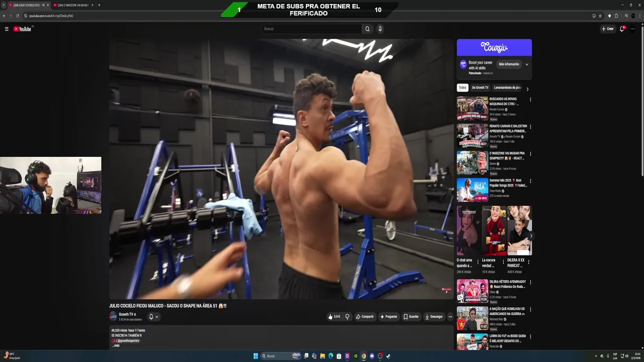644x362 pixels.
Task: Open more actions ellipsis under the video
Action: 450,317
